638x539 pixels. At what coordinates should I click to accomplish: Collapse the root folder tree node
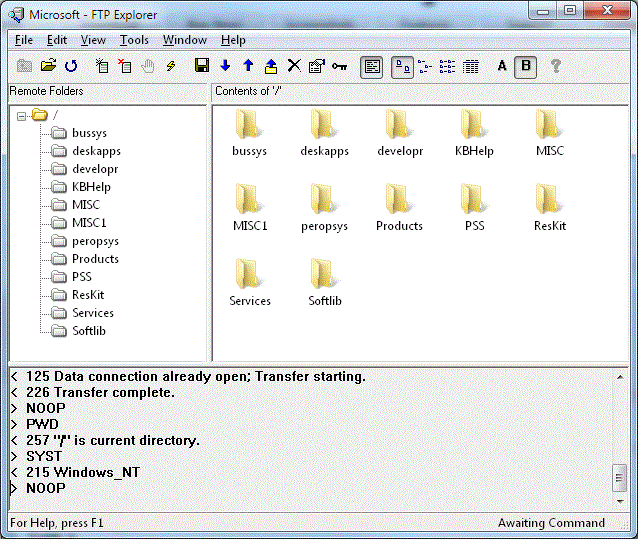click(21, 117)
